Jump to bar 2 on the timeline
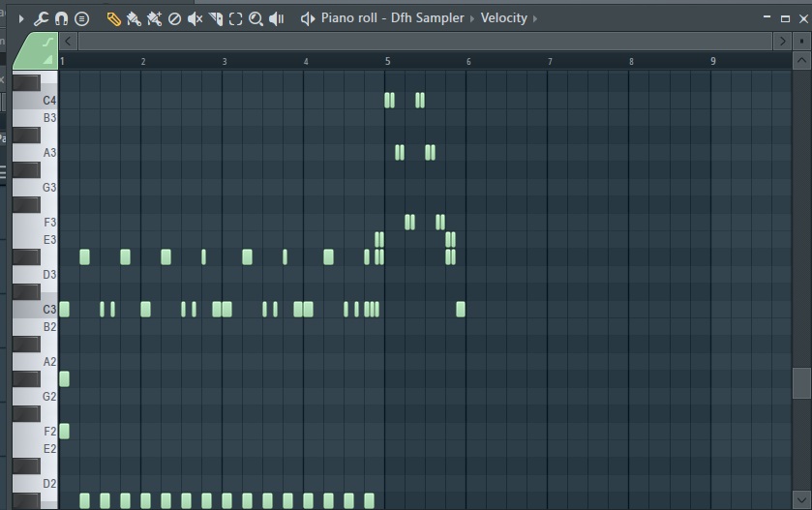The height and width of the screenshot is (510, 812). click(143, 62)
